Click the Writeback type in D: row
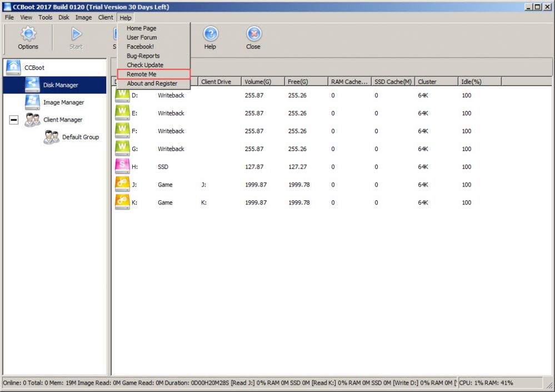 [171, 95]
